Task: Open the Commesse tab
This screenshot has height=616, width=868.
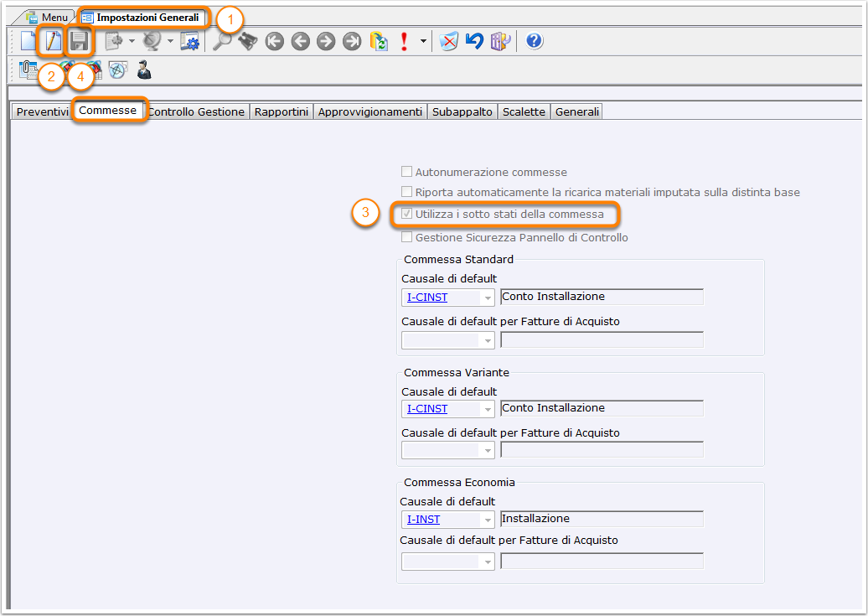Action: click(x=107, y=111)
